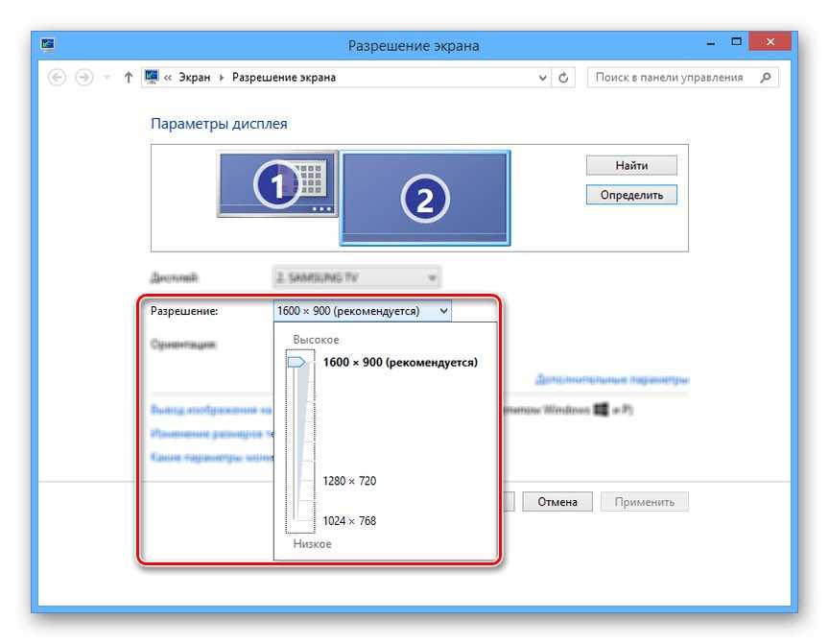
Task: Cancel changes with the Отмена button
Action: pos(557,502)
